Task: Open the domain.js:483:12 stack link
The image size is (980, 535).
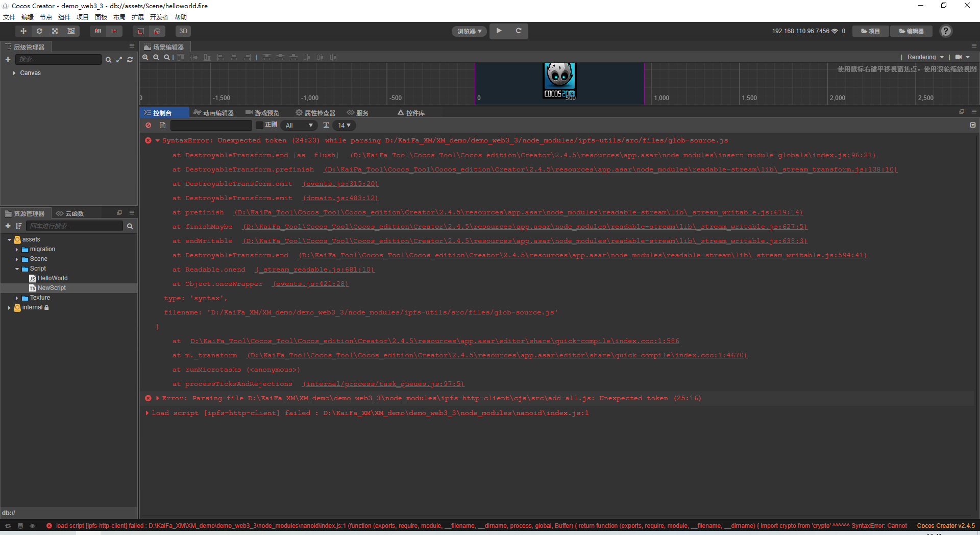Action: [340, 198]
